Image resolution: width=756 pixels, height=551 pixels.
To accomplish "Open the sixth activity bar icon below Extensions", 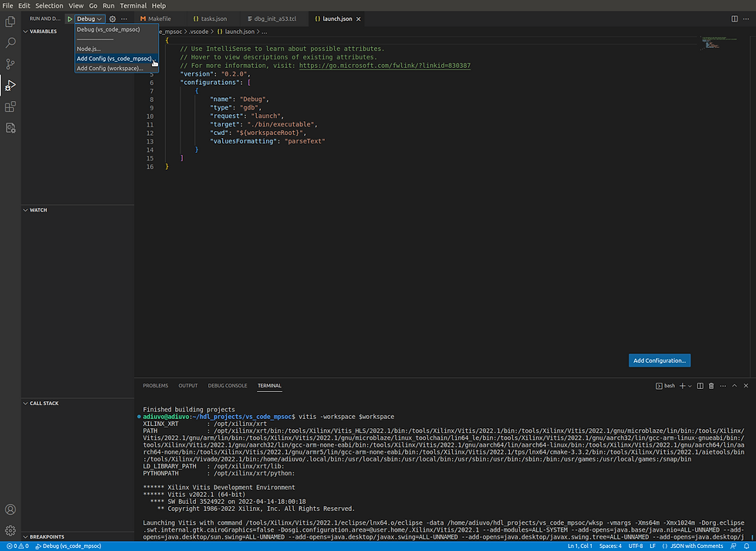I will click(10, 128).
